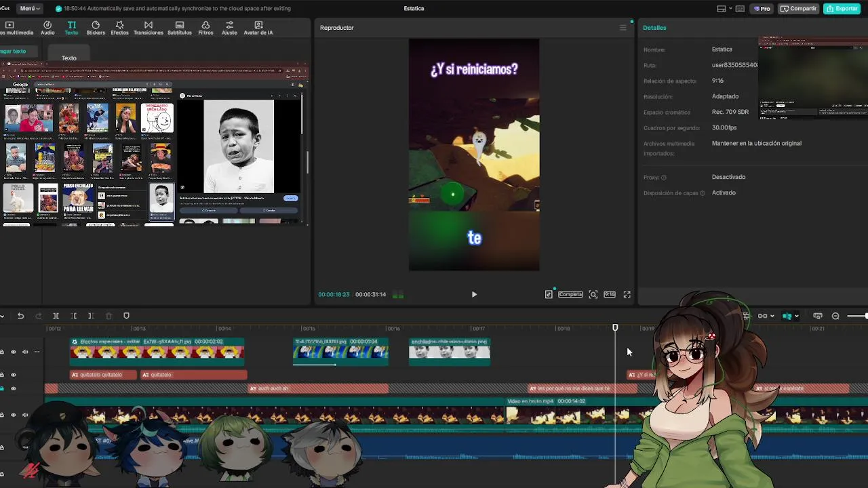The height and width of the screenshot is (488, 868).
Task: Trim clip right of playhead
Action: coord(91,316)
